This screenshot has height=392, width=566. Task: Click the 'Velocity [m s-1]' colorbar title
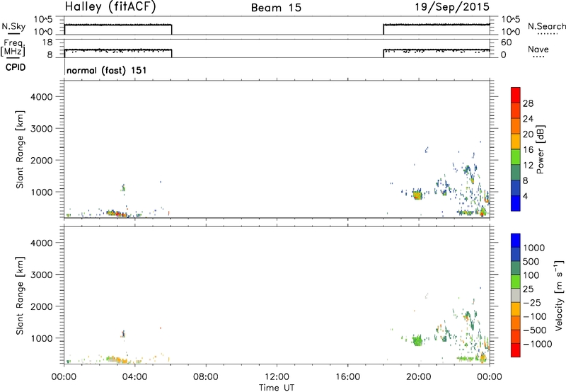(559, 295)
